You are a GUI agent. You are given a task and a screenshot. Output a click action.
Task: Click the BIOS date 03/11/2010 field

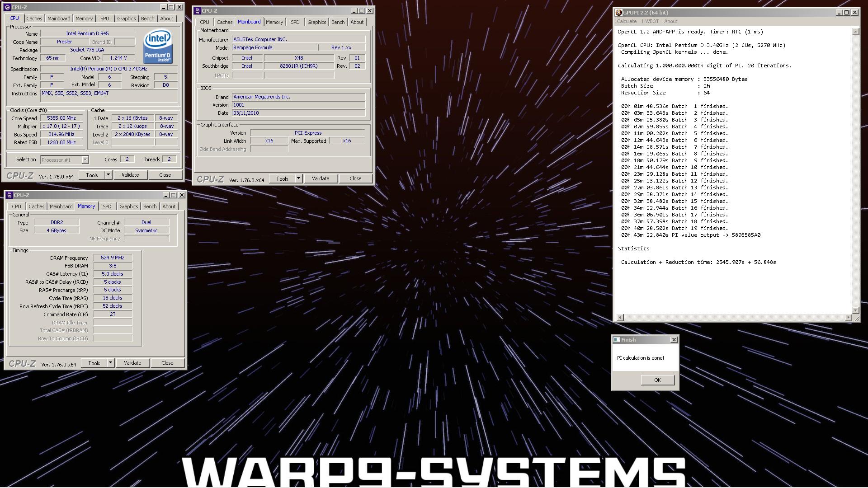pos(298,113)
